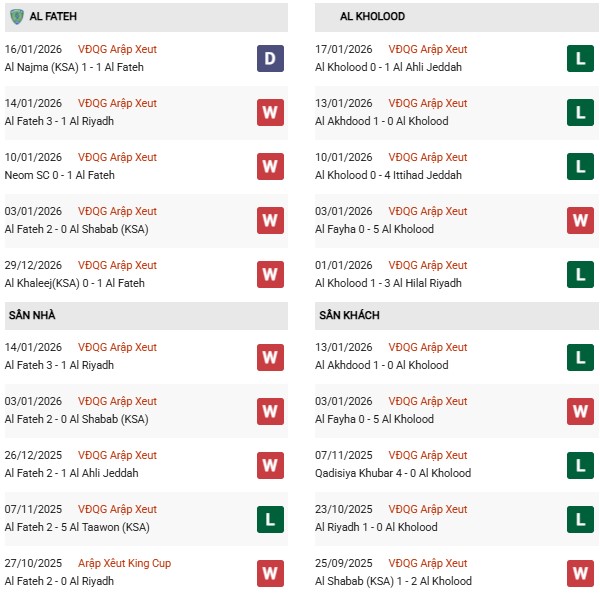
Task: Select the SÂN NHÀ section header
Action: point(32,315)
